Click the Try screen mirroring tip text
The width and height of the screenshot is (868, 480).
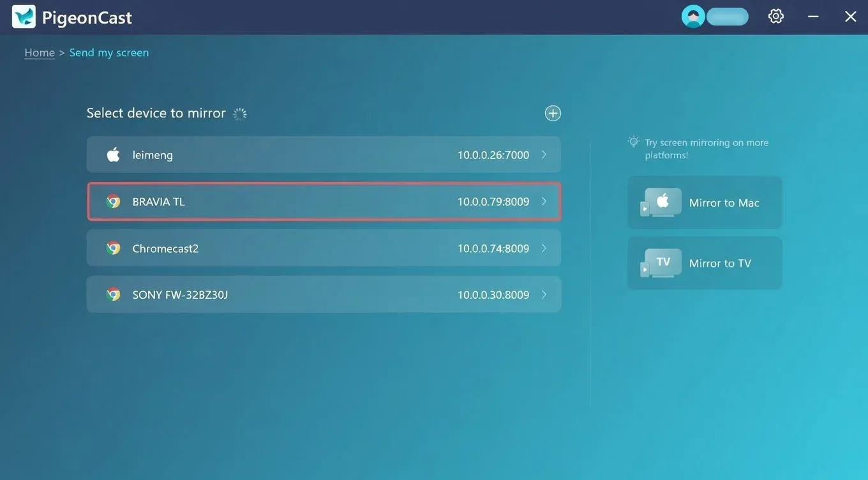click(x=707, y=149)
